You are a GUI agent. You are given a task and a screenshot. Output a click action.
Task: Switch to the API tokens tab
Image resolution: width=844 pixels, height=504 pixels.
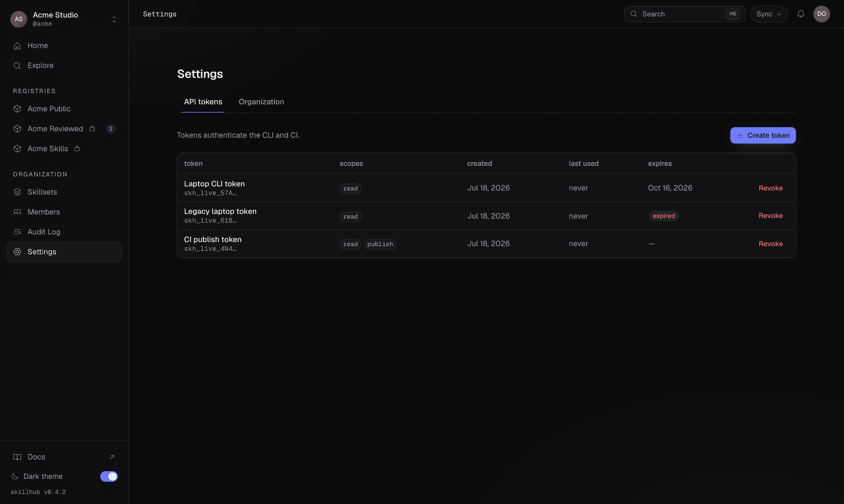pyautogui.click(x=203, y=102)
